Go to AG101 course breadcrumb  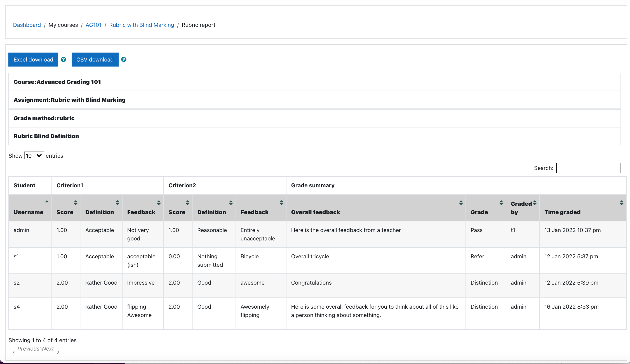pos(93,25)
